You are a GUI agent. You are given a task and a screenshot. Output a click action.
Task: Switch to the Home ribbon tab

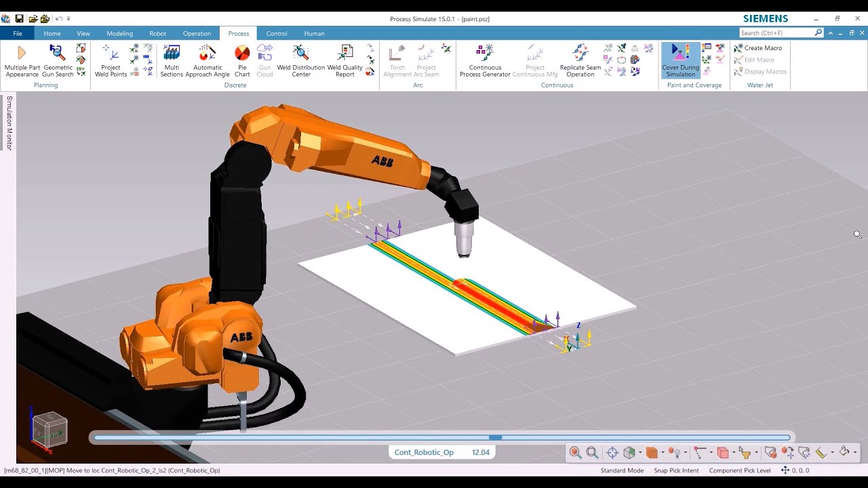(x=52, y=33)
